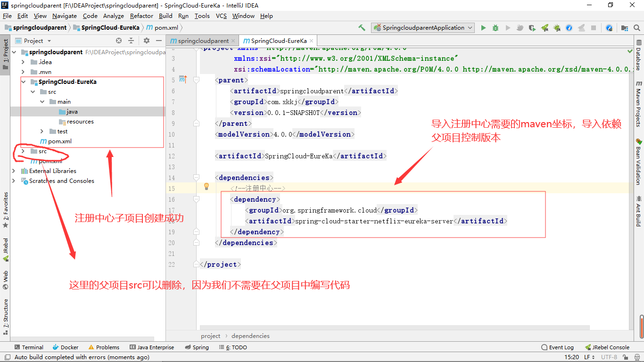644x362 pixels.
Task: Open the Structure side tool window
Action: (x=6, y=316)
